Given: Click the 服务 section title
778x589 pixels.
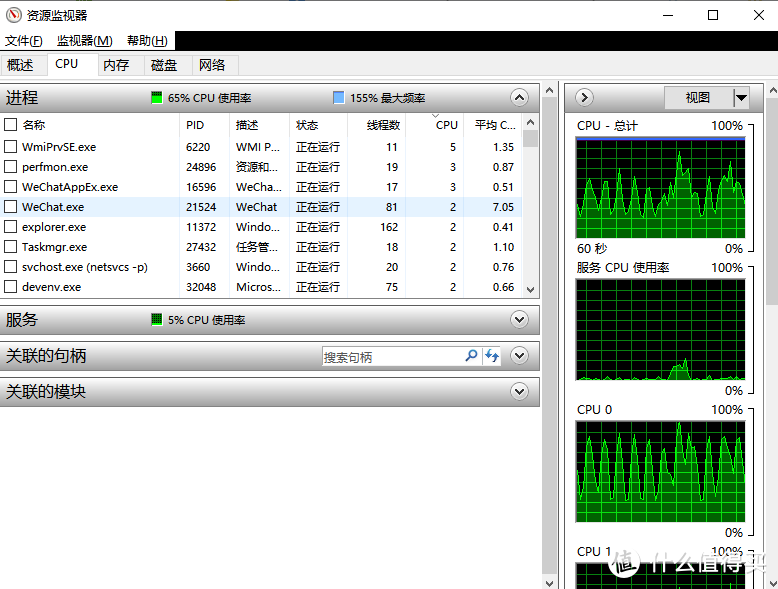Looking at the screenshot, I should point(21,320).
